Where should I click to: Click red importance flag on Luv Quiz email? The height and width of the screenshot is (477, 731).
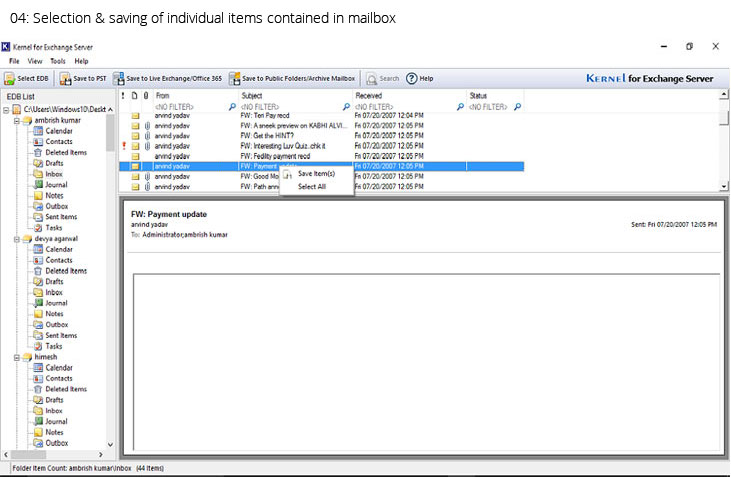pyautogui.click(x=124, y=146)
